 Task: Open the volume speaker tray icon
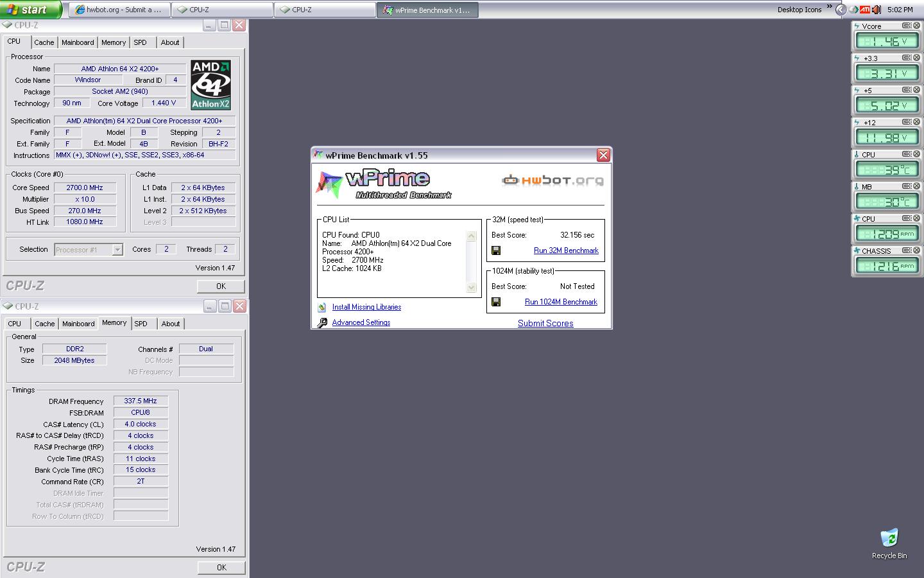[877, 10]
